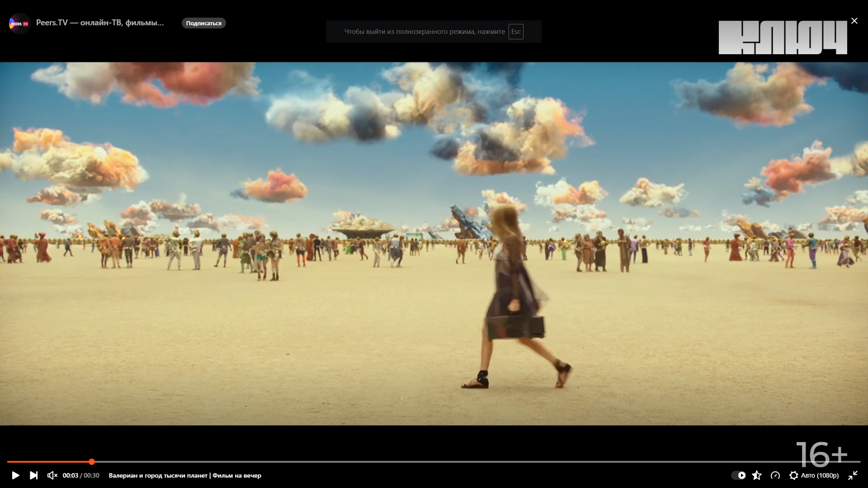Image resolution: width=868 pixels, height=488 pixels.
Task: Exit fullscreen mode icon
Action: coord(853,475)
